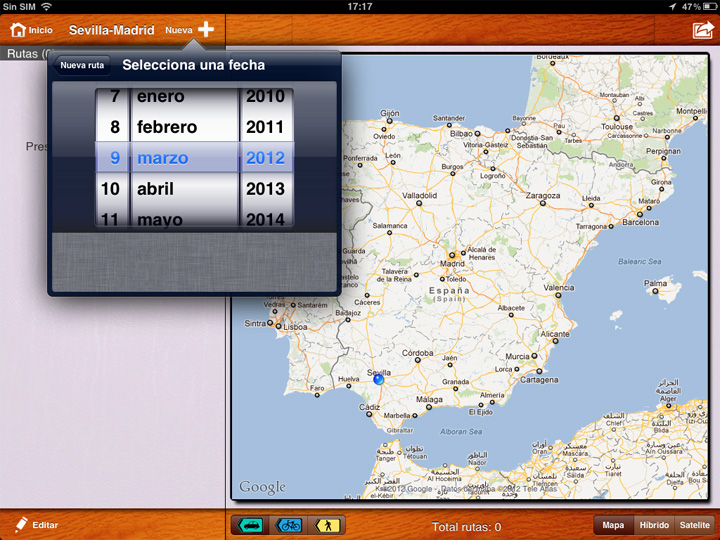
Task: Tap Madrid on the map
Action: (x=452, y=255)
